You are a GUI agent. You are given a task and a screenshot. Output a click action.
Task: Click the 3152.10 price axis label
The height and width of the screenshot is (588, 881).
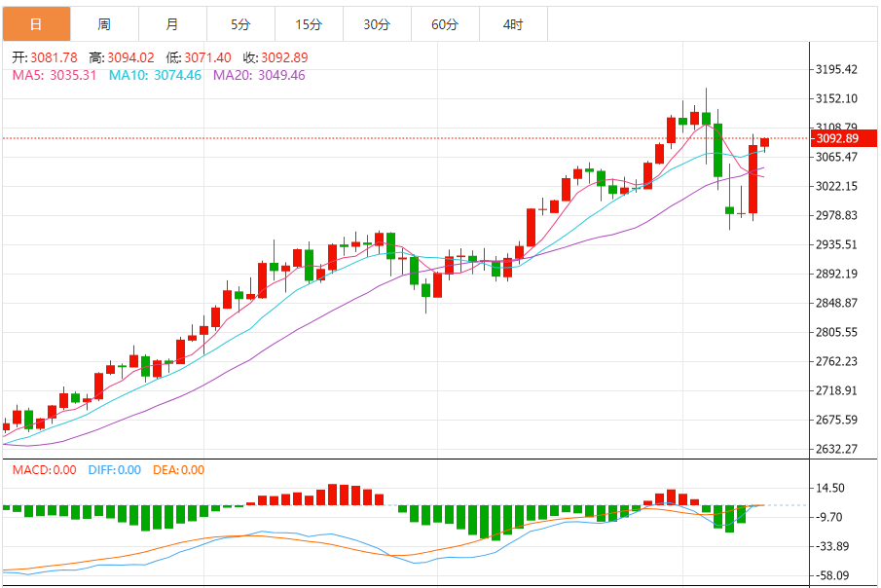(x=836, y=98)
